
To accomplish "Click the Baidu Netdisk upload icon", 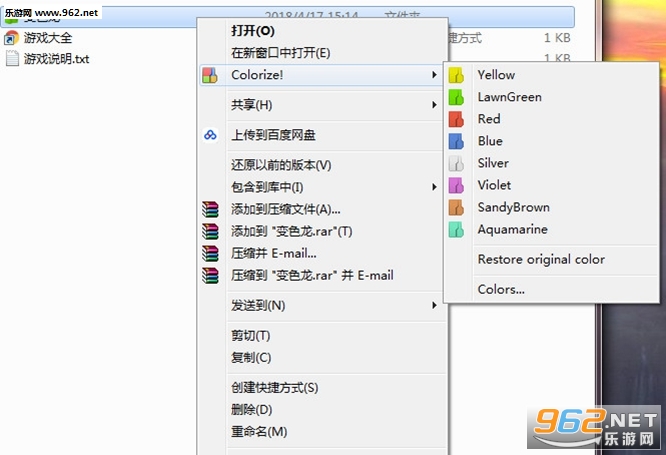I will pyautogui.click(x=210, y=135).
